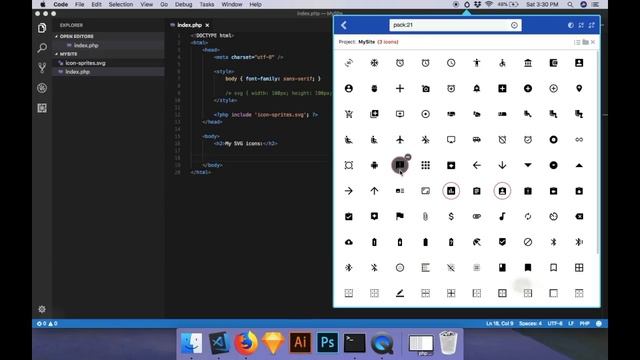Pick the wheelchair accessible icon
The image size is (640, 360).
(x=502, y=63)
